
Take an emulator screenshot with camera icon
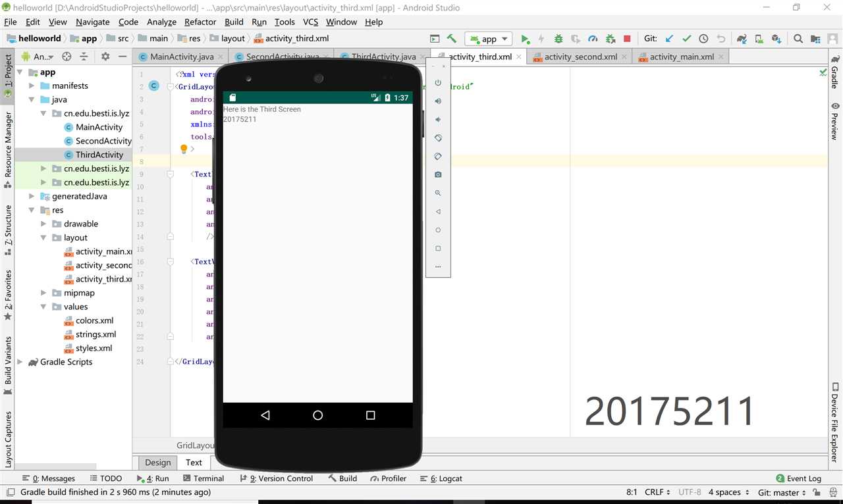(438, 175)
